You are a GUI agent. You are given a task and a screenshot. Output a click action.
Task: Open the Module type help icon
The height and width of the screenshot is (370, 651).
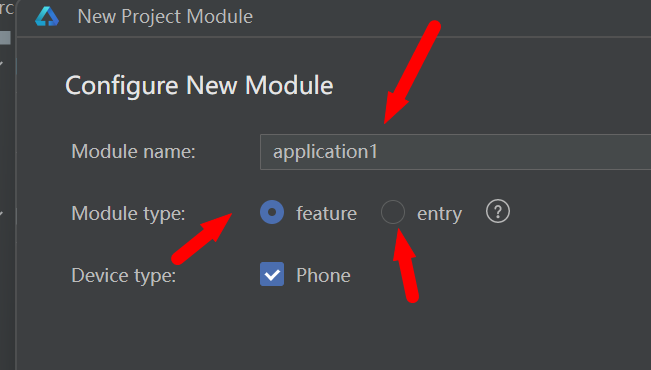[x=497, y=212]
